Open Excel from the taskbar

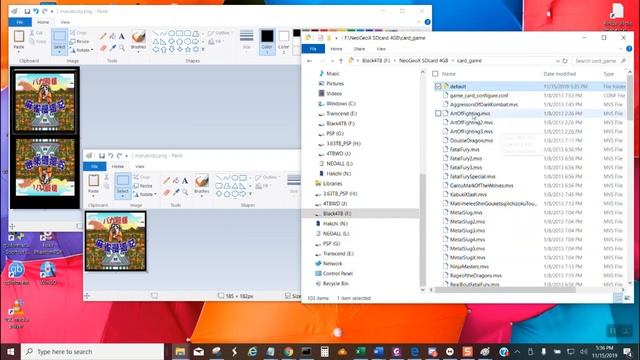(x=360, y=351)
